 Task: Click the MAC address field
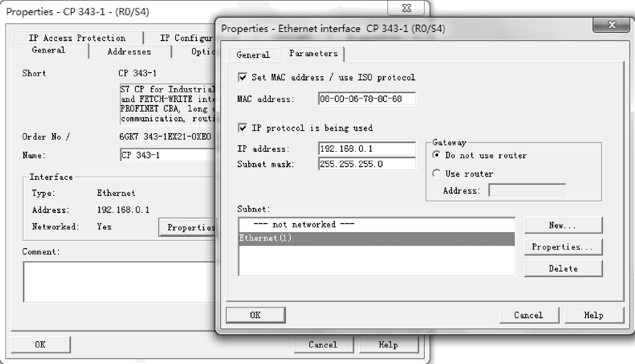coord(366,99)
